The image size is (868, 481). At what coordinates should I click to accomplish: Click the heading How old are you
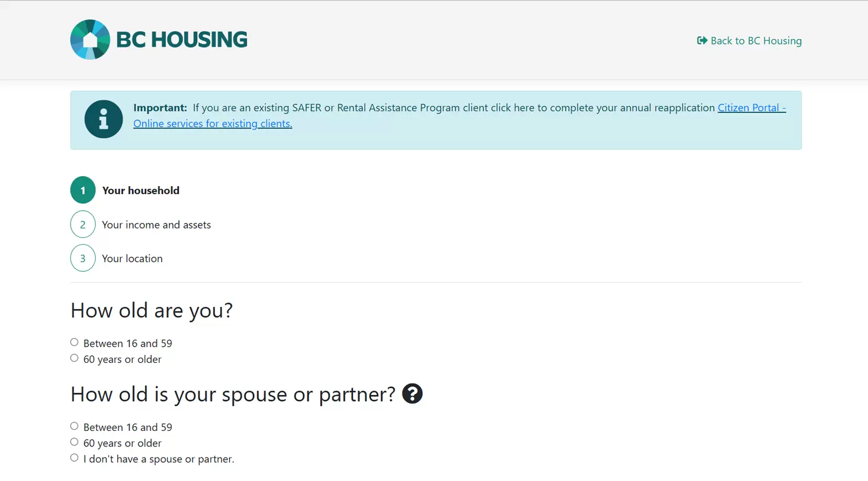151,310
